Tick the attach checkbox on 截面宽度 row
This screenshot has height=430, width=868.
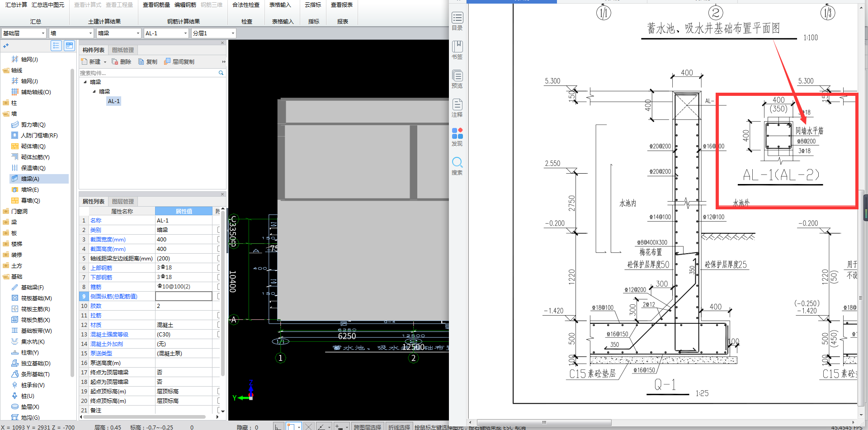(218, 239)
